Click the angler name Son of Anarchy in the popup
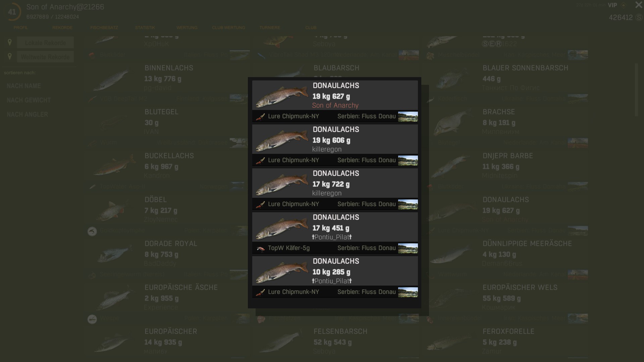 (x=335, y=106)
